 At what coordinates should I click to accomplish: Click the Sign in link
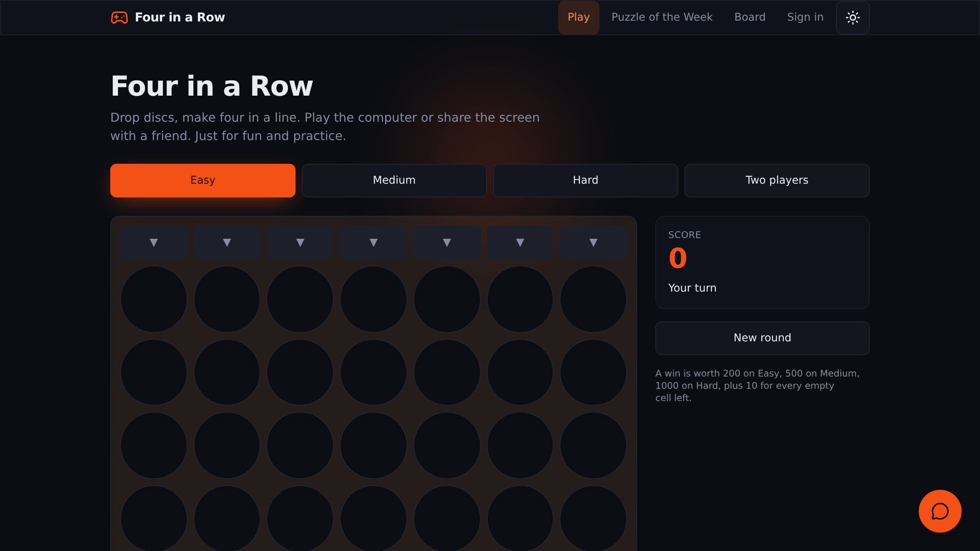805,17
